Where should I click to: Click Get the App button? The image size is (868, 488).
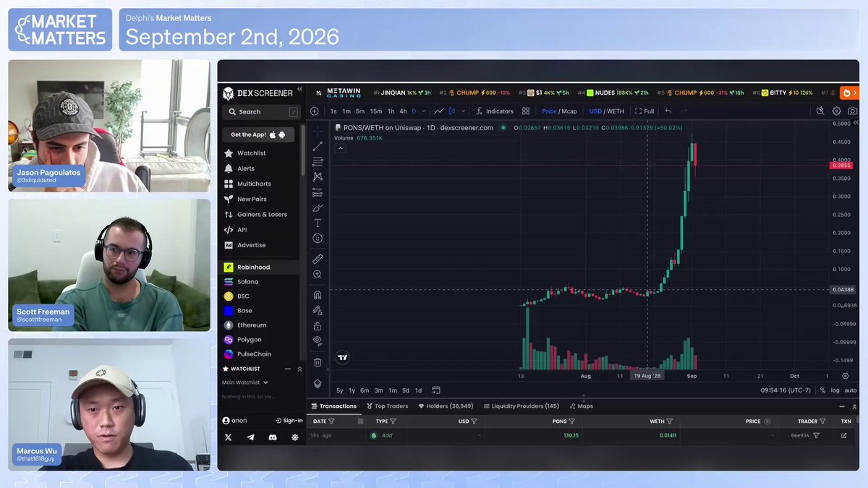tap(258, 134)
